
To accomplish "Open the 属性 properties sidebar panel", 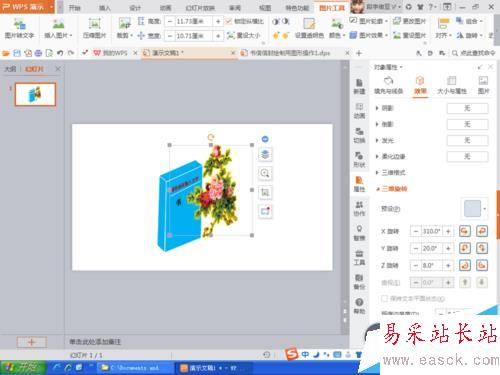I will (359, 184).
